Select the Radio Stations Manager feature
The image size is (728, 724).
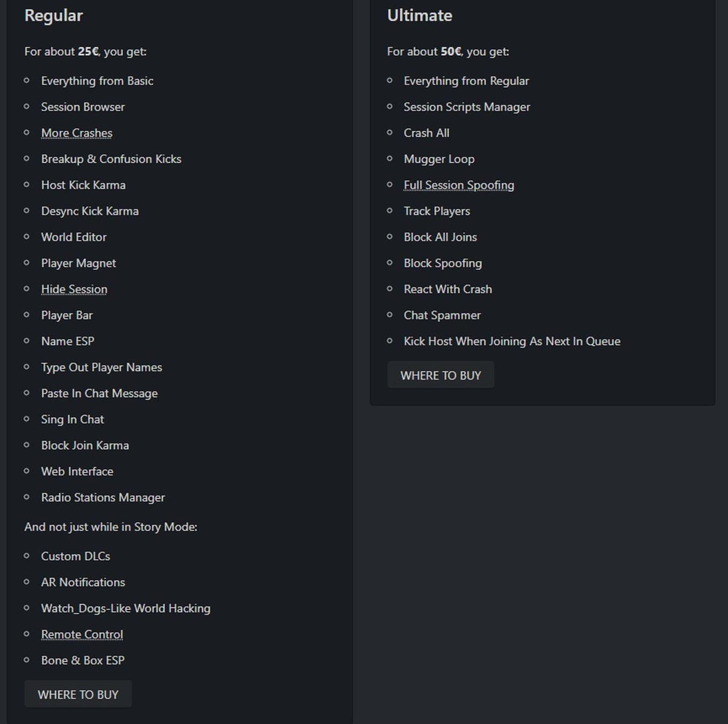tap(103, 497)
